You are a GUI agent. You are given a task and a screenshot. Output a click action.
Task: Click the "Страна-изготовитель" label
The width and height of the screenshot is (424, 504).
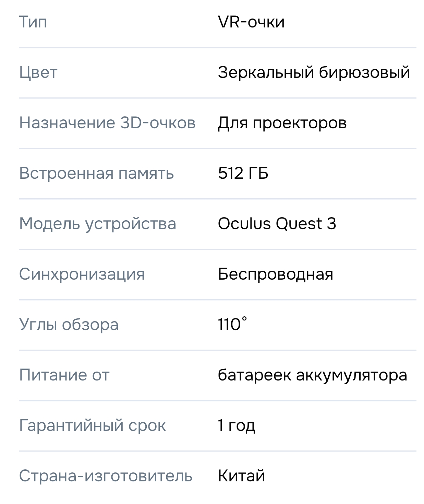point(106,476)
